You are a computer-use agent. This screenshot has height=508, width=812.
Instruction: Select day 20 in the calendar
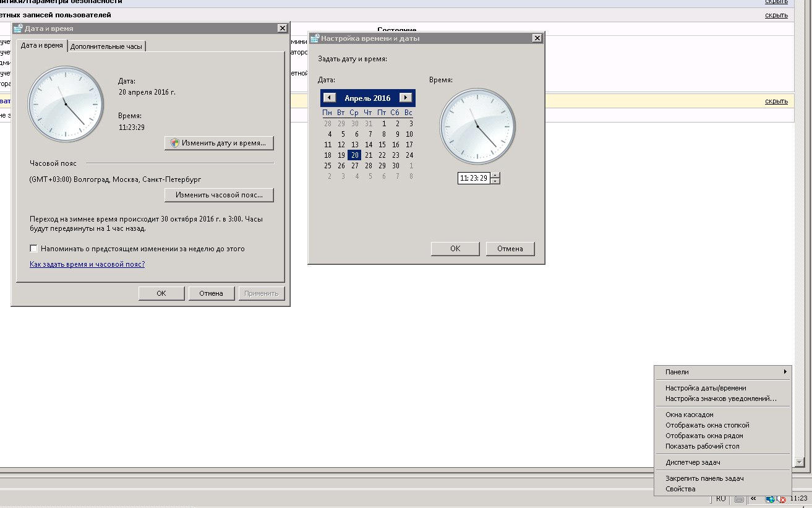click(x=354, y=155)
